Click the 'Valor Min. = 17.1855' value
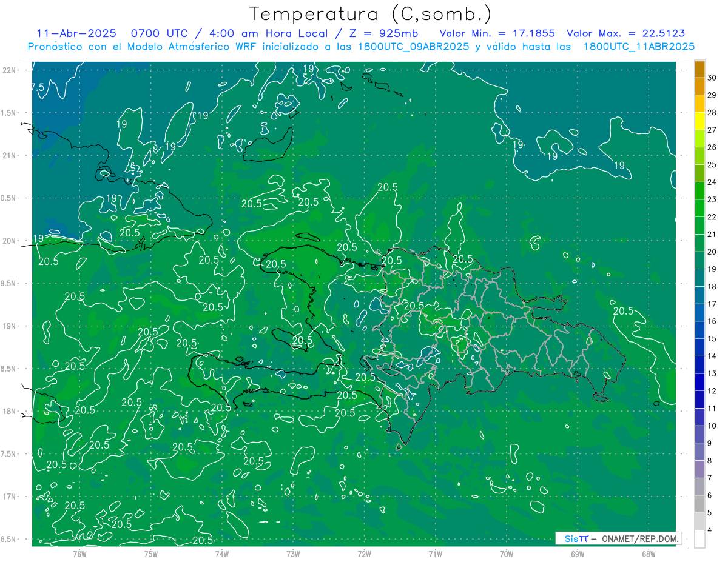The height and width of the screenshot is (562, 728). (x=497, y=33)
